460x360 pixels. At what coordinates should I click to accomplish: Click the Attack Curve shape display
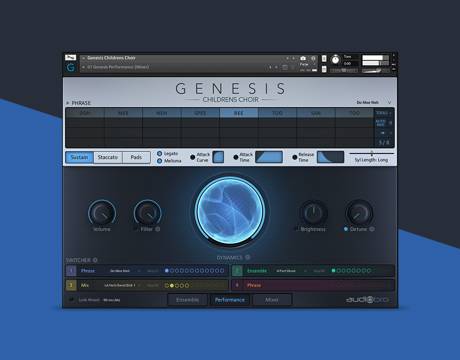pyautogui.click(x=218, y=157)
